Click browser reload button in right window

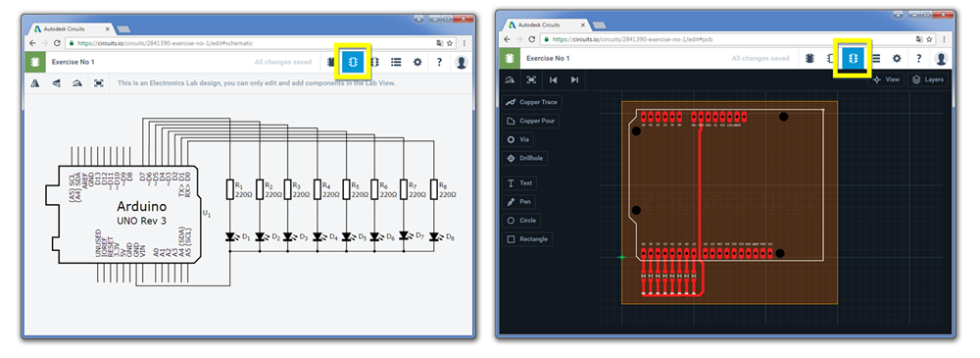(x=533, y=39)
